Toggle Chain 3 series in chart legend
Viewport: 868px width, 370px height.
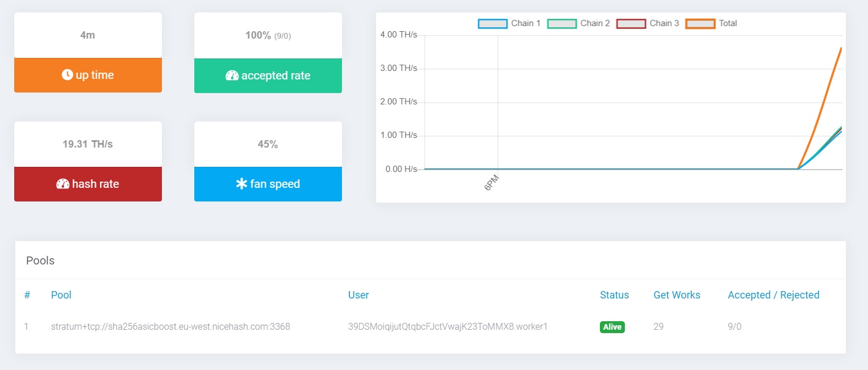coord(648,23)
